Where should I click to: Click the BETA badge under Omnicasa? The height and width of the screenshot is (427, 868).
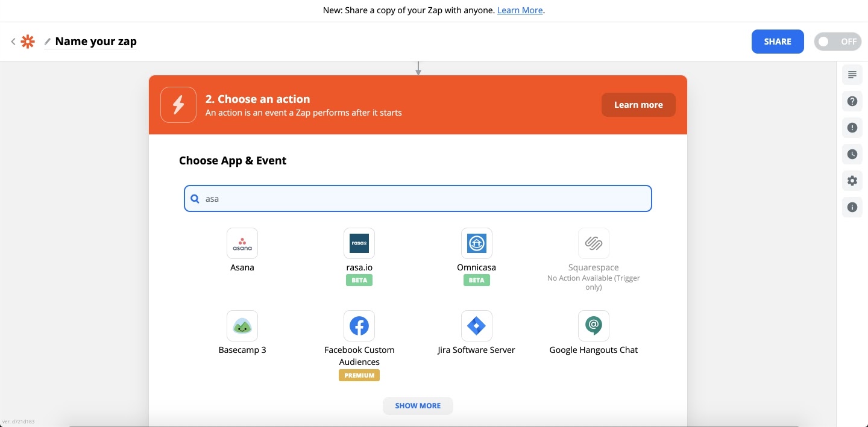(477, 280)
